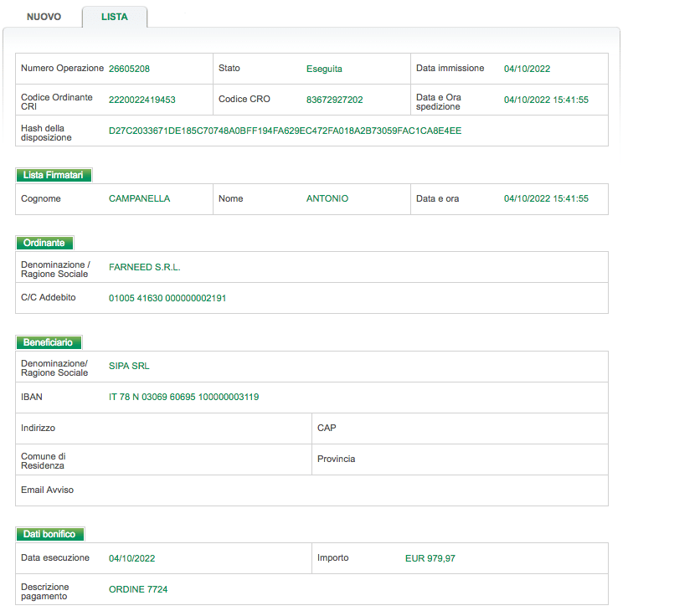
Task: Click the beneficiary name SIPA SRL
Action: tap(129, 367)
